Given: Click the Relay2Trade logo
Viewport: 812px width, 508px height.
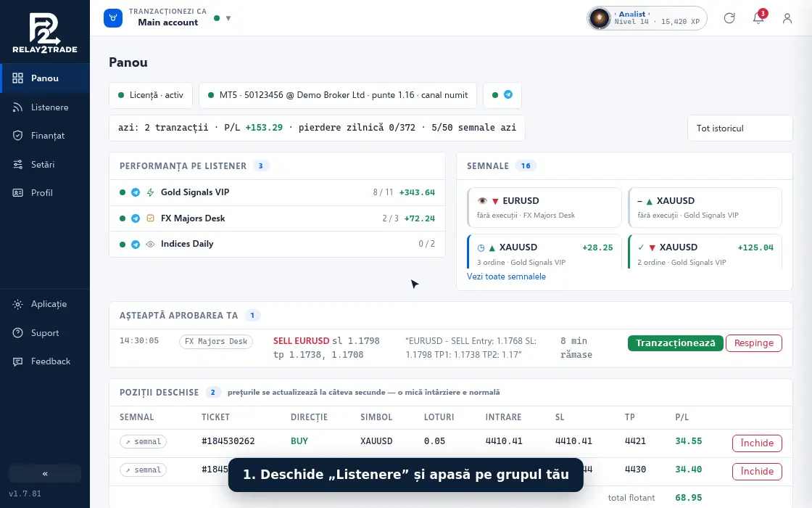Looking at the screenshot, I should coord(44,33).
